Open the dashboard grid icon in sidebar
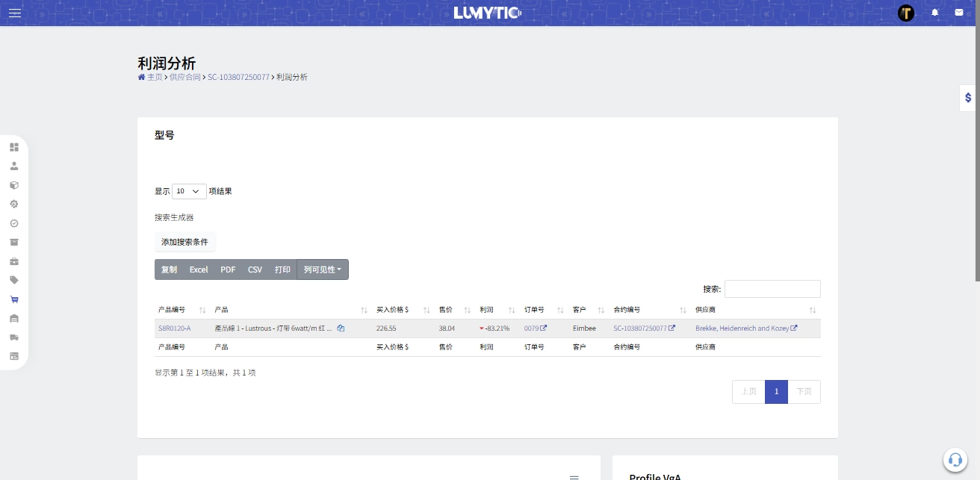This screenshot has height=480, width=980. click(14, 147)
